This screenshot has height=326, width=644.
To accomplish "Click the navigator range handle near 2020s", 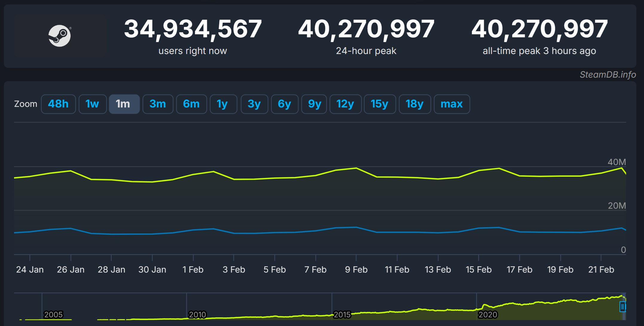I will tap(622, 307).
